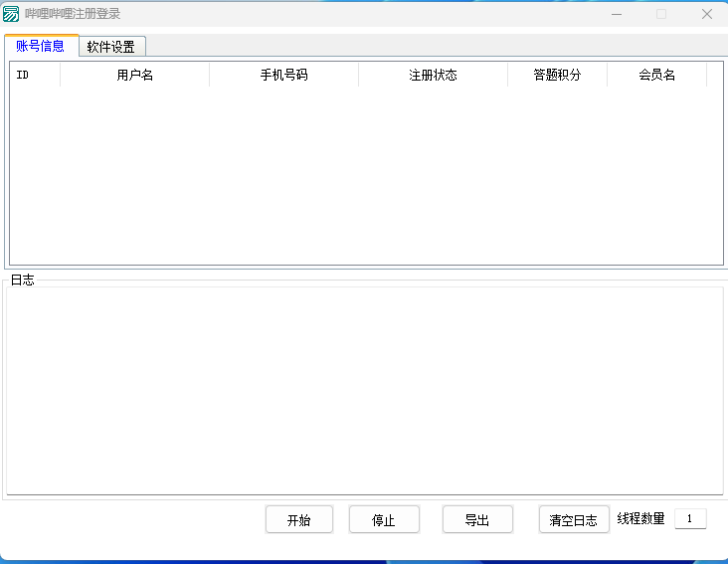Screen dimensions: 728x564
Task: Minimize the application window
Action: [x=616, y=14]
